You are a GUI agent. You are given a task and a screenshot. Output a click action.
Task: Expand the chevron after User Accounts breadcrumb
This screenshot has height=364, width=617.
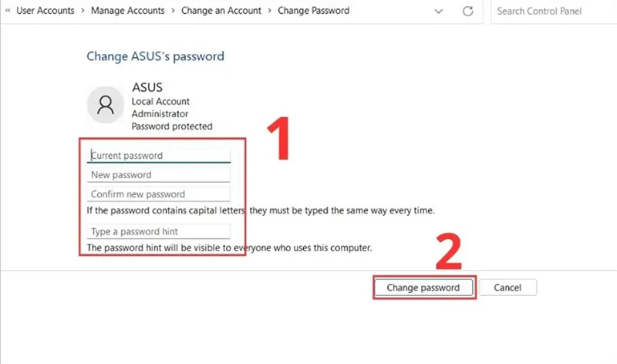click(x=83, y=11)
